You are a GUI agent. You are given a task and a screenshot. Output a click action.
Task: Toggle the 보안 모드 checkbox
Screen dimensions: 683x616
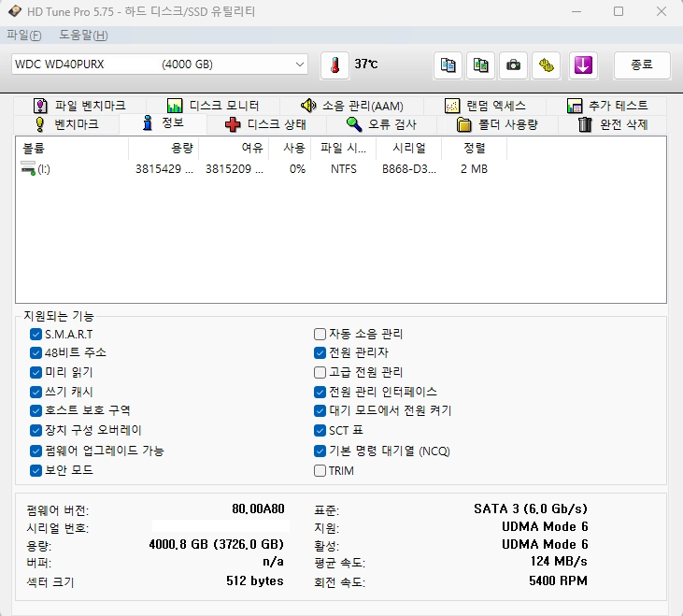pos(36,470)
